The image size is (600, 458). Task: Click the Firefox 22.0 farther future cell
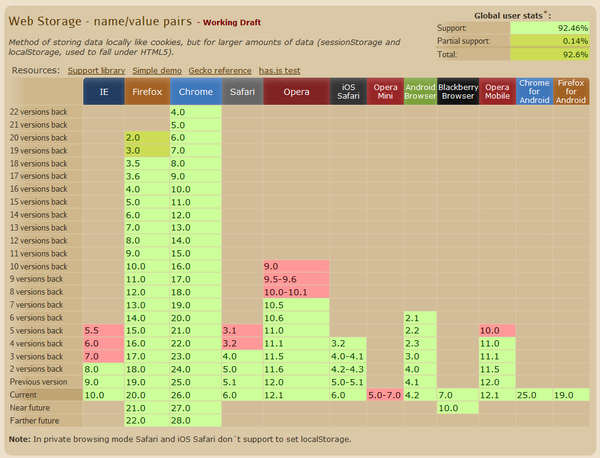coord(147,421)
